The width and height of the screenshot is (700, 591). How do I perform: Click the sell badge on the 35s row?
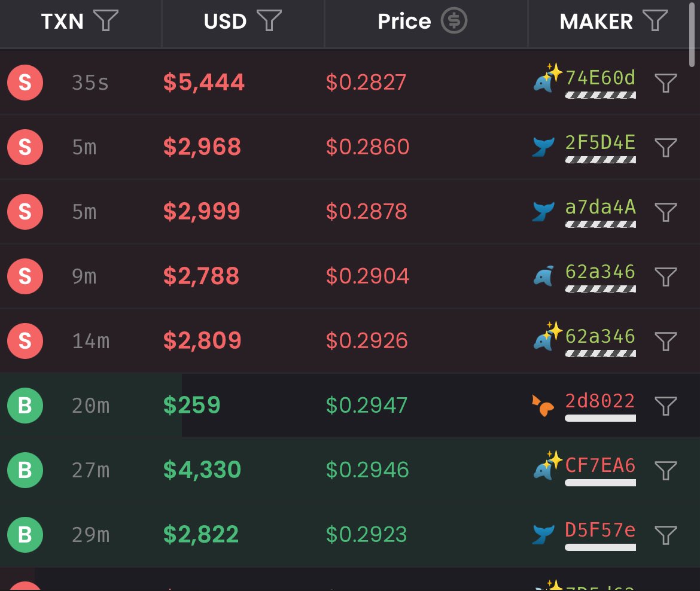click(x=25, y=83)
